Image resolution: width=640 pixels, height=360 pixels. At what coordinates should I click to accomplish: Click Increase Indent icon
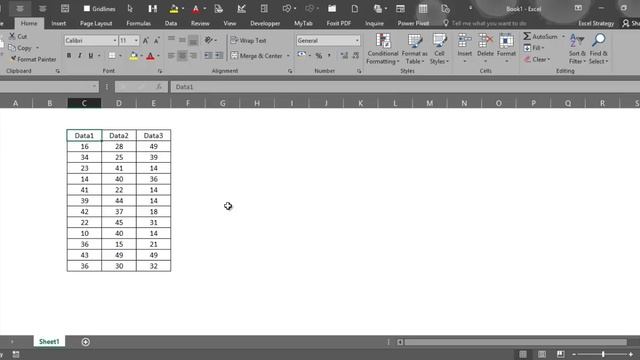point(219,56)
